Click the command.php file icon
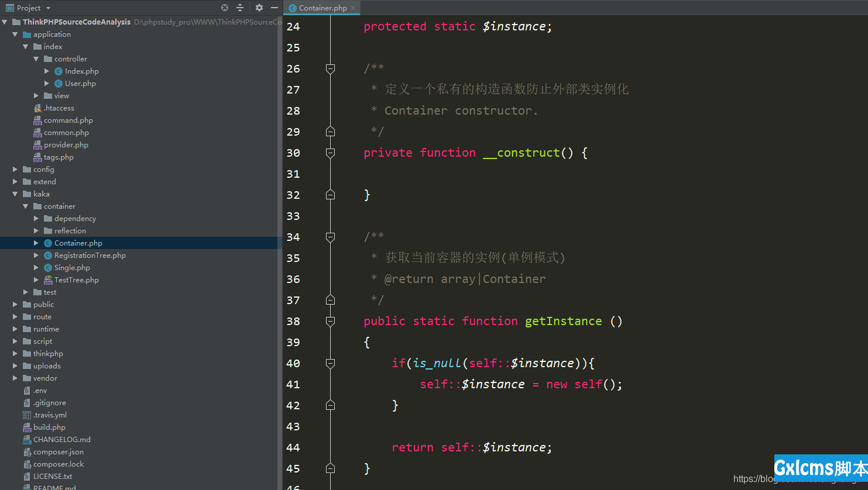This screenshot has height=490, width=868. (37, 120)
